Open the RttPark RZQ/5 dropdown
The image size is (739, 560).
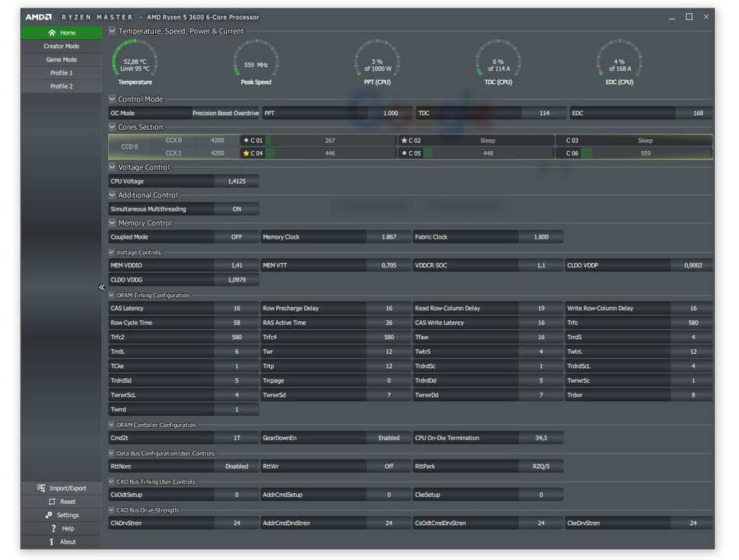[x=541, y=466]
